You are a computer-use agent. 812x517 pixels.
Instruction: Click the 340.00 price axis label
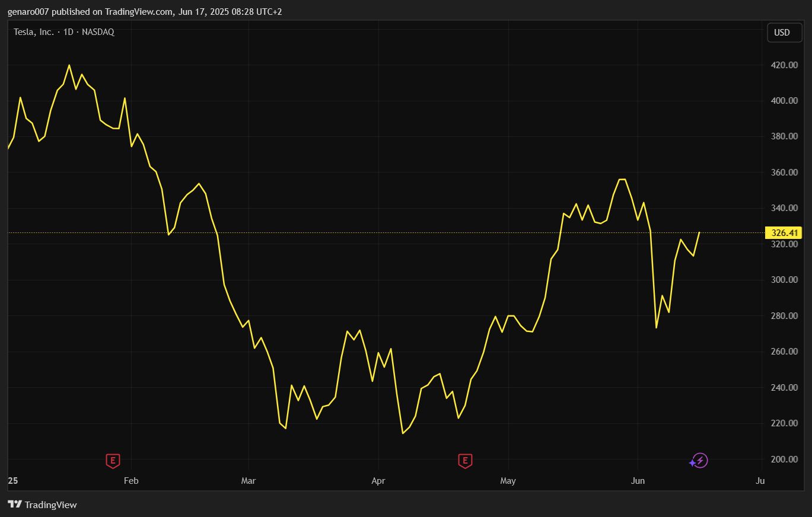click(784, 208)
